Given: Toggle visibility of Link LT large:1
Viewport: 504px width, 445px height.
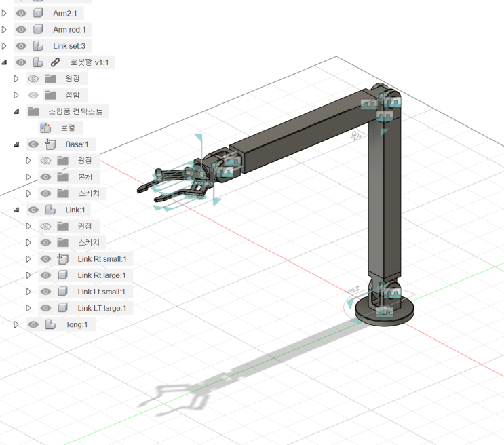Looking at the screenshot, I should point(45,308).
